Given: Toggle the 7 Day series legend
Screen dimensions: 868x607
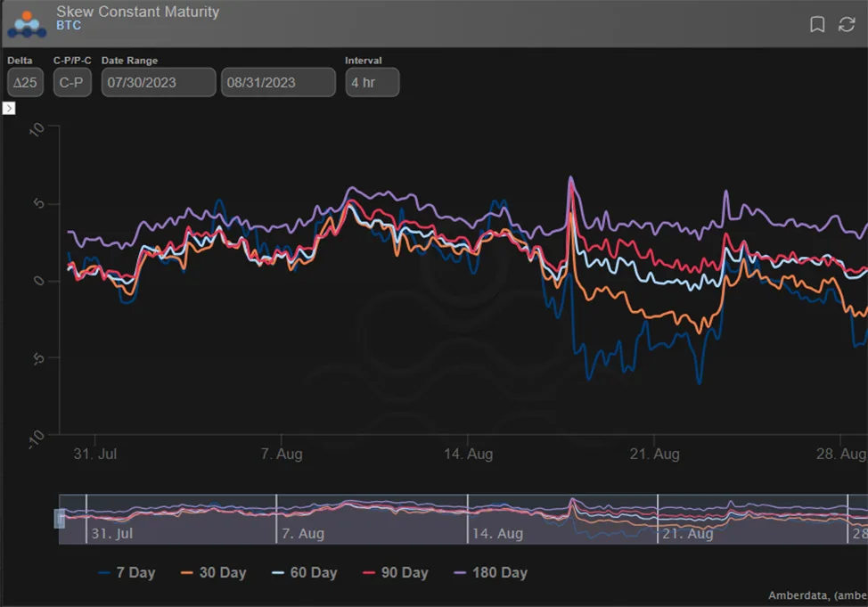Looking at the screenshot, I should [127, 572].
